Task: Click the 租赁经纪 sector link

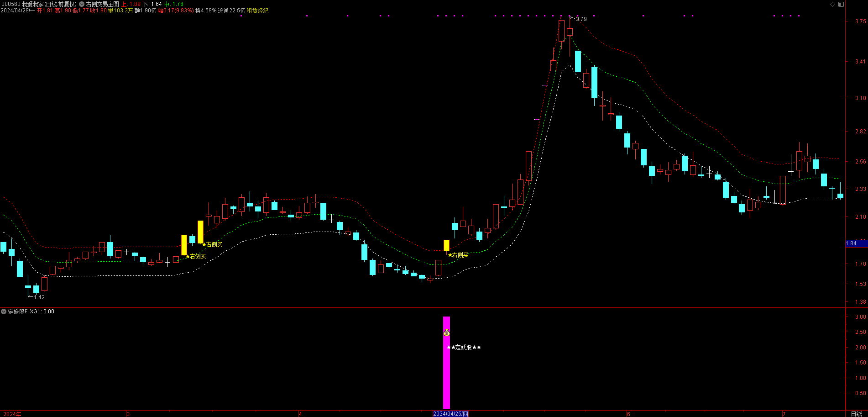Action: pos(257,11)
